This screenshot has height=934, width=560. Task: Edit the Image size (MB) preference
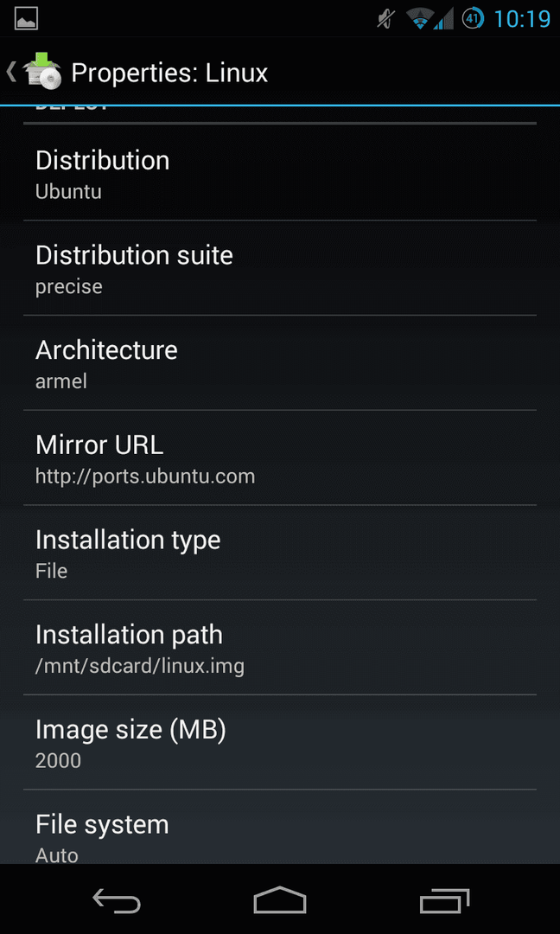(280, 742)
